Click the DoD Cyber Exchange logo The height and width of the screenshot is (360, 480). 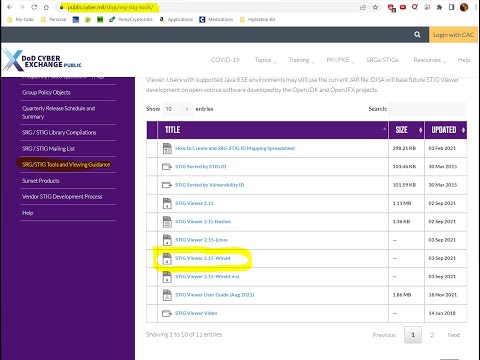pos(42,61)
